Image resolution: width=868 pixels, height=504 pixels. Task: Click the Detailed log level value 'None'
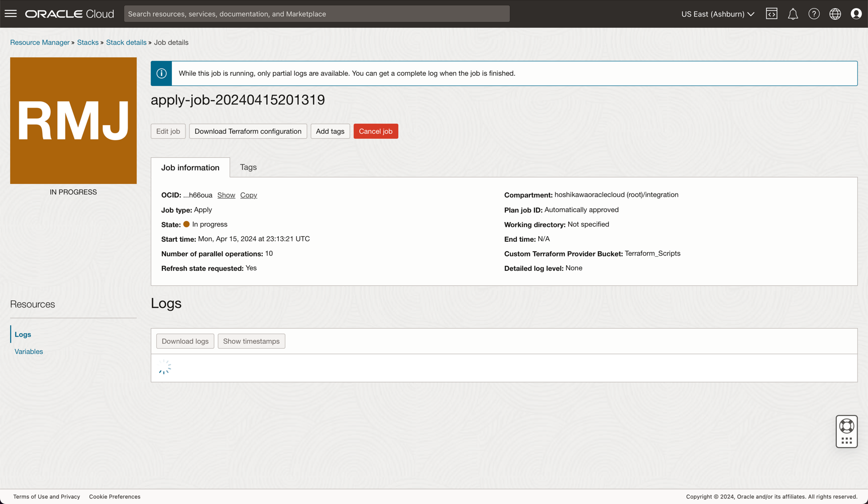pyautogui.click(x=574, y=268)
